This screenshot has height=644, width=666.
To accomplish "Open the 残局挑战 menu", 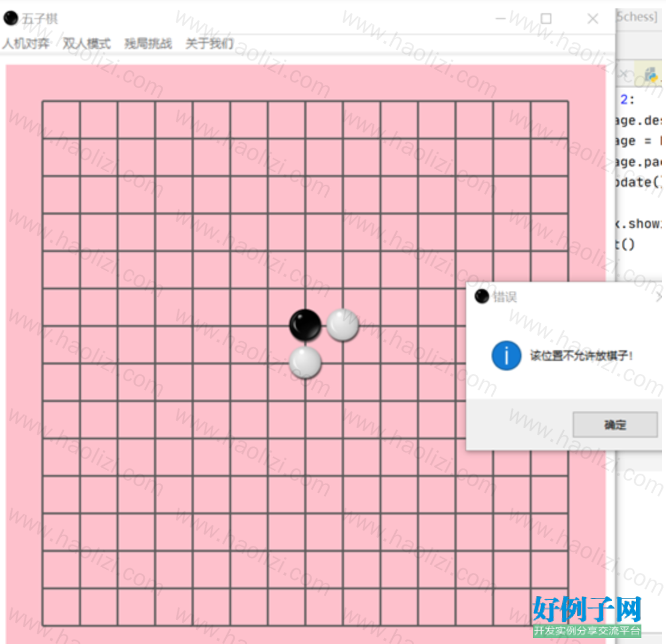I will coord(148,43).
